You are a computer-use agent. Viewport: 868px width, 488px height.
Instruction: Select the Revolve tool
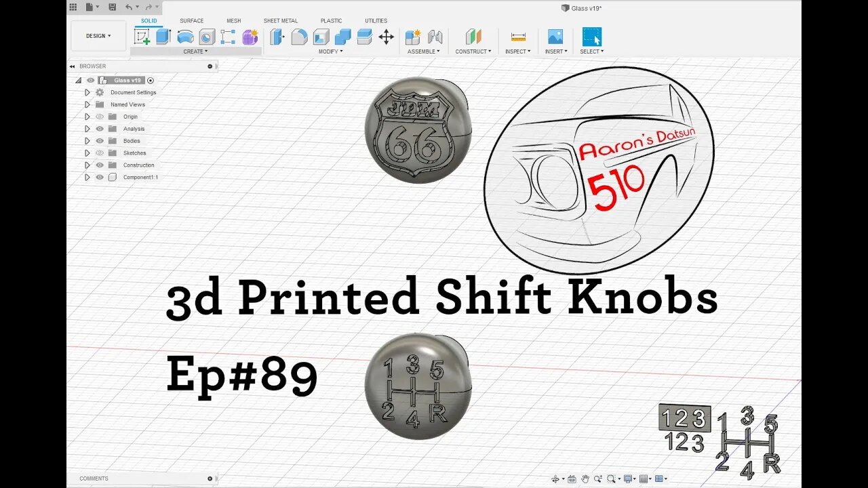[x=185, y=37]
